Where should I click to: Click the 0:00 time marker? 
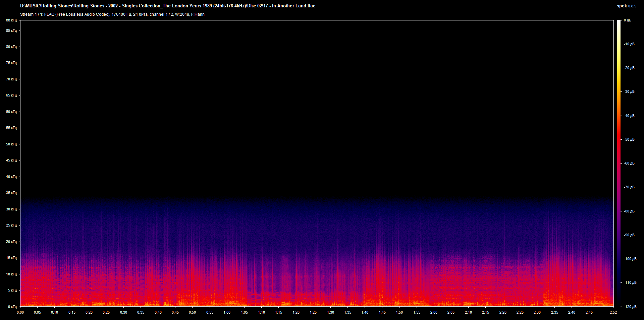(x=20, y=312)
